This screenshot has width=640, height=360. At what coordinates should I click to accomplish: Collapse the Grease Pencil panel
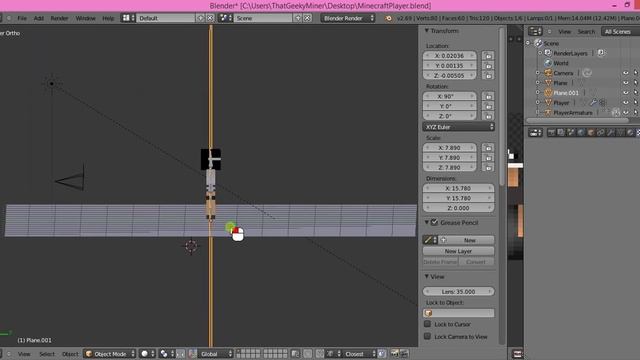(427, 222)
